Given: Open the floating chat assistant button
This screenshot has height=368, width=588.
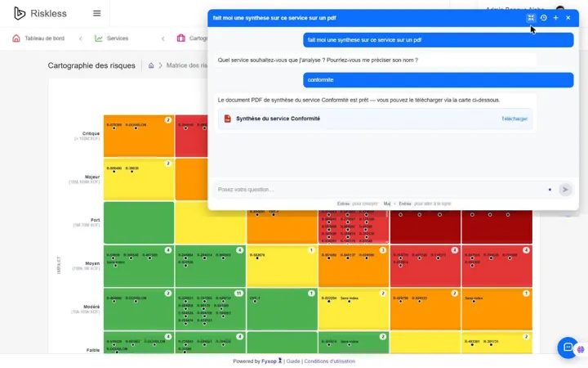Looking at the screenshot, I should [568, 348].
